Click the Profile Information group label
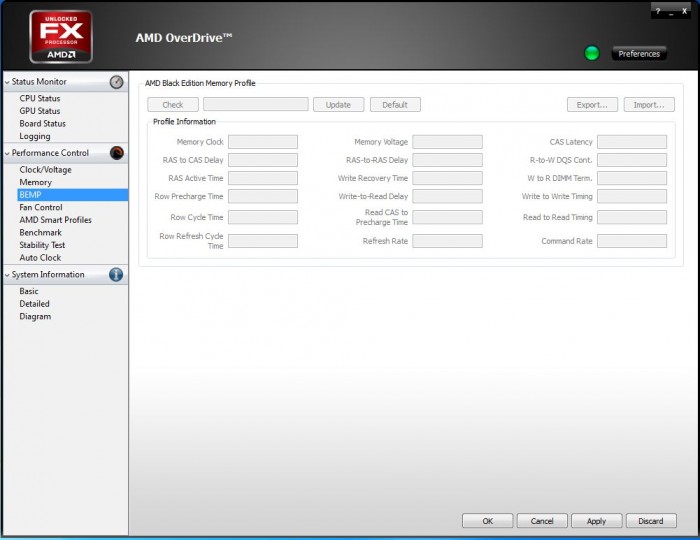Image resolution: width=700 pixels, height=540 pixels. click(184, 121)
